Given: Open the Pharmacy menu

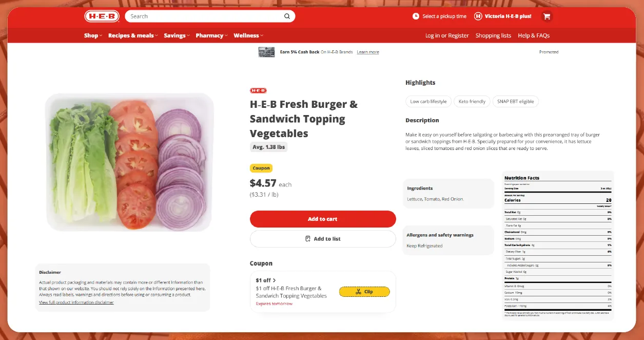Looking at the screenshot, I should (211, 35).
